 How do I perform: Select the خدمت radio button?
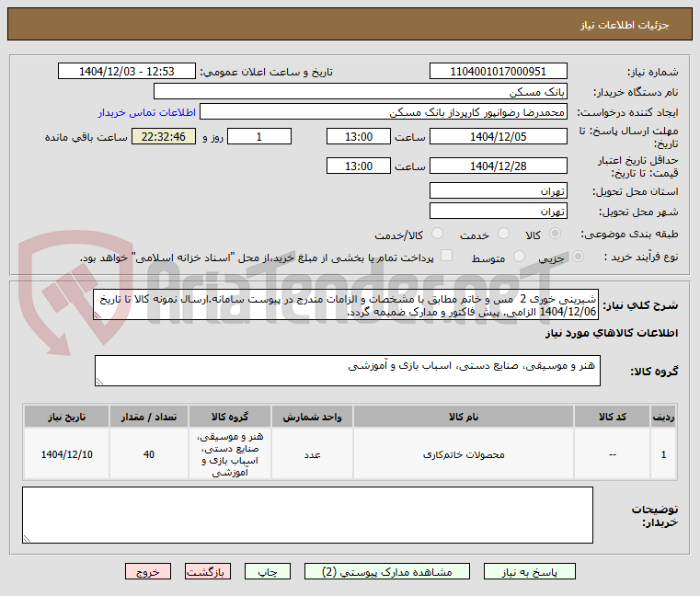pyautogui.click(x=503, y=234)
